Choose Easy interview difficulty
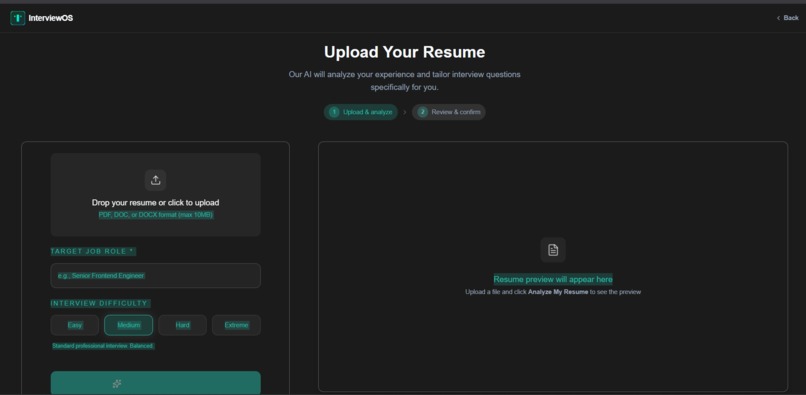 [x=75, y=325]
